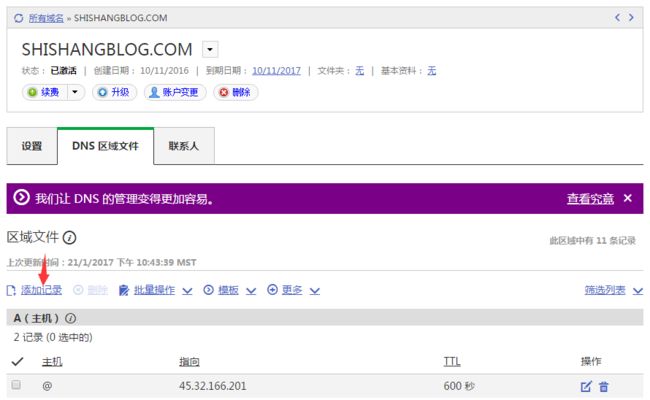Viewport: 650px width, 400px height.
Task: Click the info icon beside 区域文件
Action: click(x=69, y=238)
